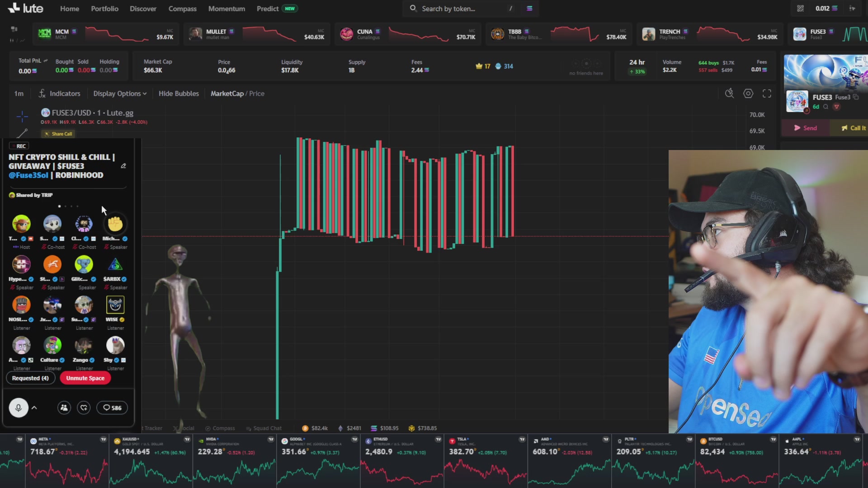Select WISE listener avatar
This screenshot has width=868, height=488.
point(115,305)
